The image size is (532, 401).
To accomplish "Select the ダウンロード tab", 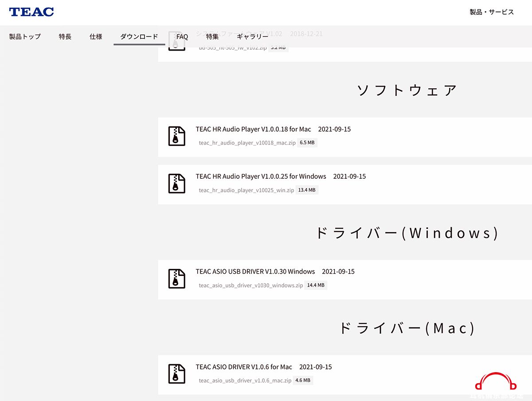I will click(139, 36).
